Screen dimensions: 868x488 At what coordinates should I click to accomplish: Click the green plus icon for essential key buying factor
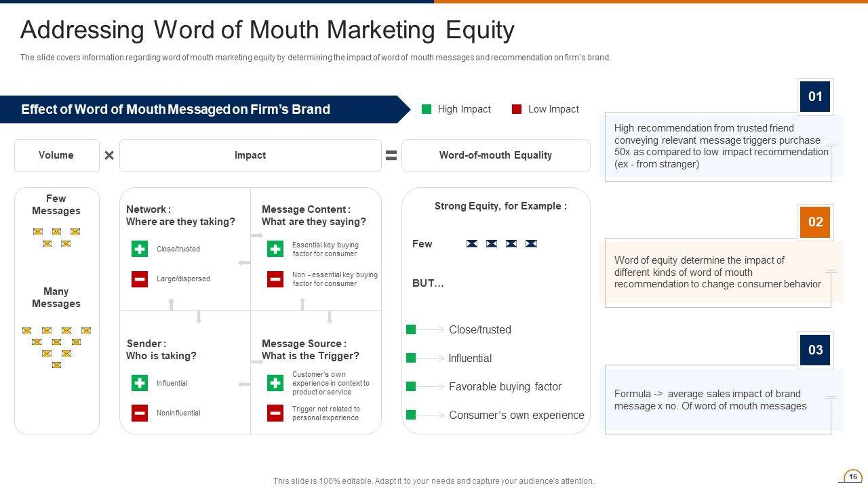tap(275, 249)
